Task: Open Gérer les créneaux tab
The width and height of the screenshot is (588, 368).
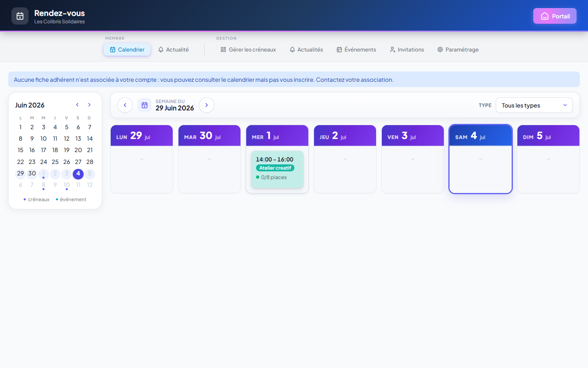Action: 248,49
